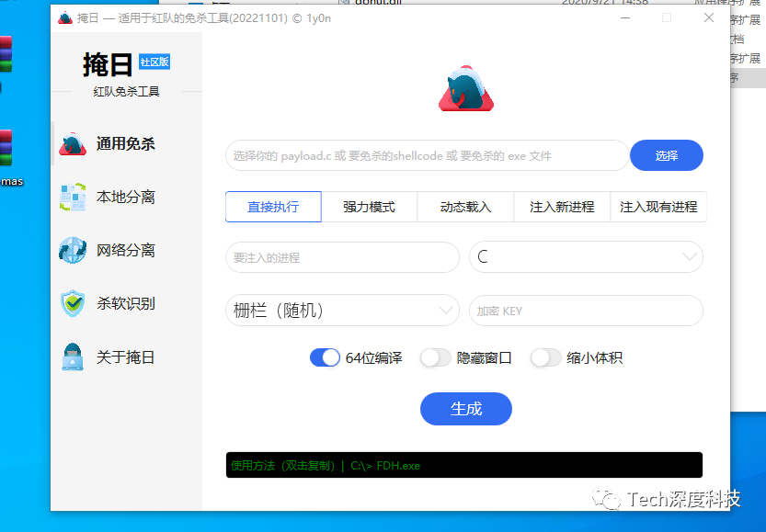Image resolution: width=766 pixels, height=532 pixels.
Task: Switch to the 动态载入 tab
Action: point(465,207)
